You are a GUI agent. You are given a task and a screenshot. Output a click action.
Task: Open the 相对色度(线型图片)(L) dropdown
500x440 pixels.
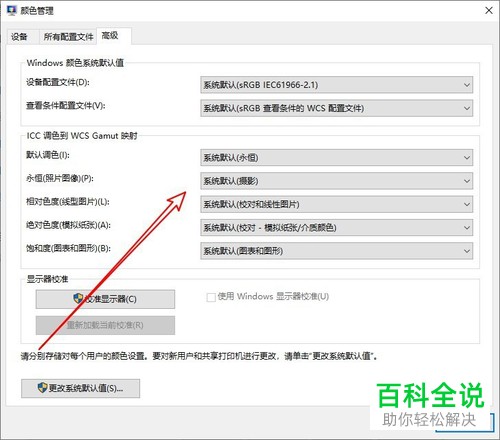pos(336,204)
